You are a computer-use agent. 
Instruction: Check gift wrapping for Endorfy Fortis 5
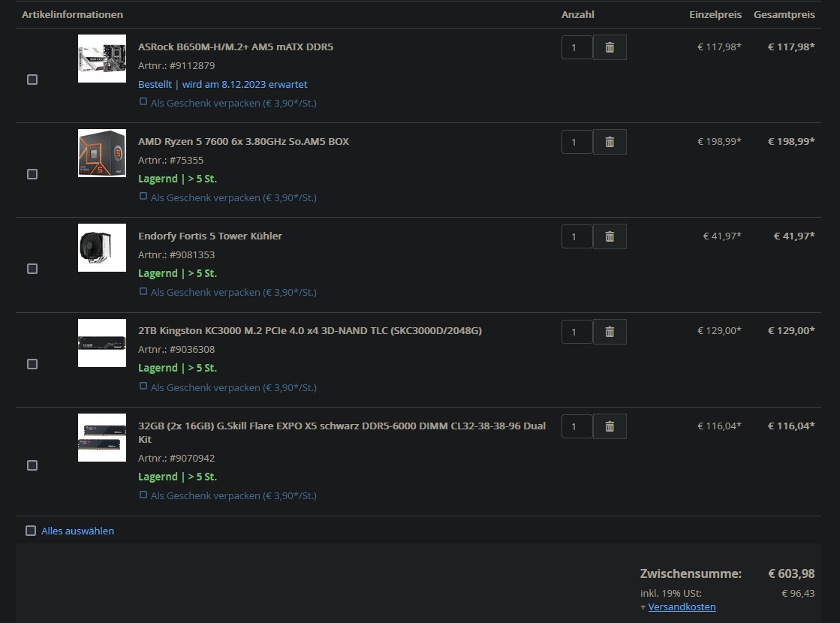click(x=143, y=291)
